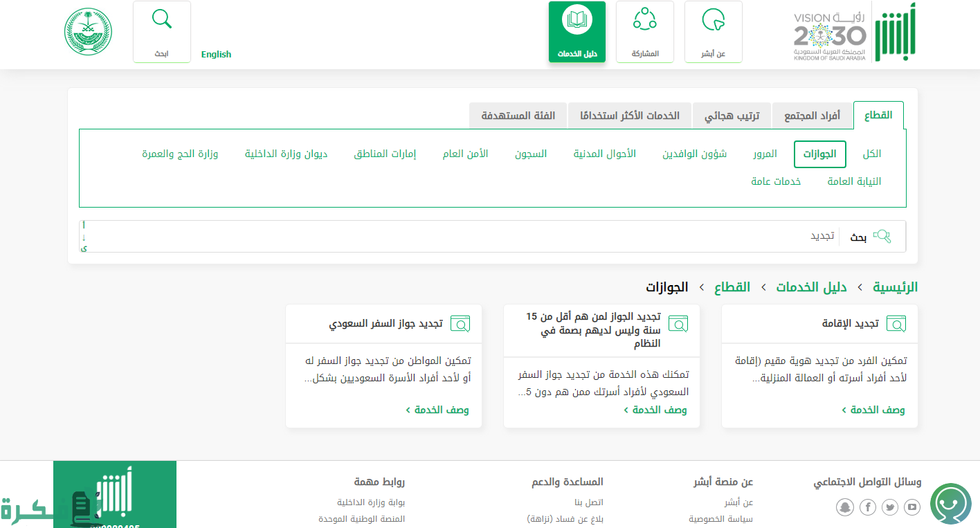The height and width of the screenshot is (528, 980).
Task: Click the Facebook social media icon
Action: (868, 508)
